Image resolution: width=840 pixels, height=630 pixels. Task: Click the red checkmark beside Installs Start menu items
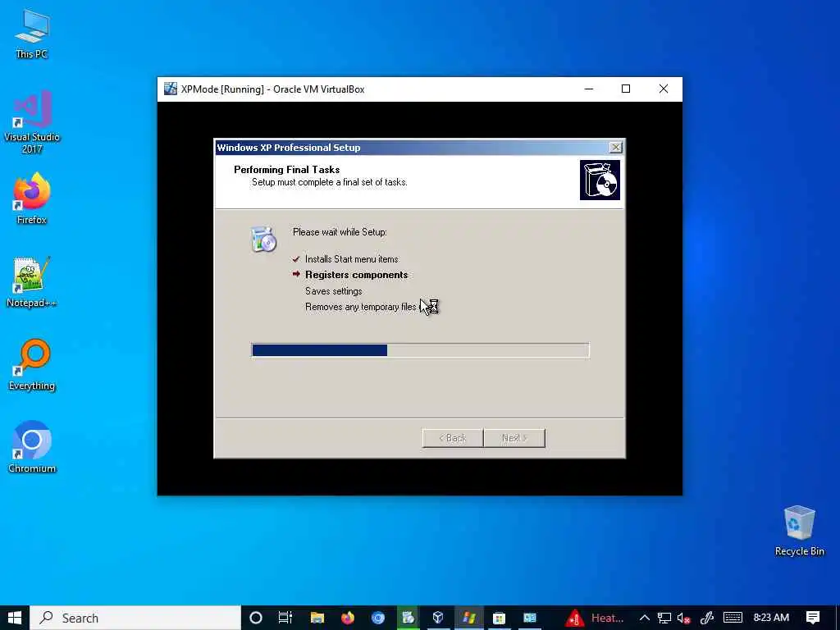295,258
